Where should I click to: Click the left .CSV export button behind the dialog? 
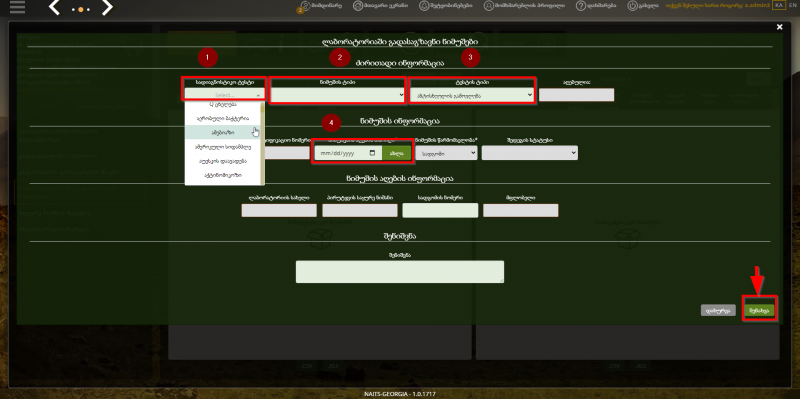[x=306, y=366]
